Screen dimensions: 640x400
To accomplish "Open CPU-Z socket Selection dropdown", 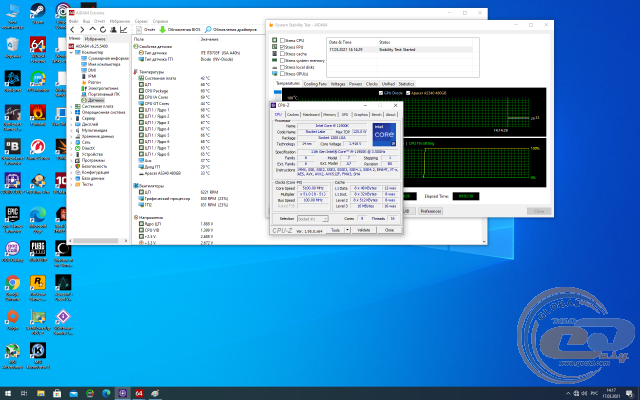I will tap(313, 219).
